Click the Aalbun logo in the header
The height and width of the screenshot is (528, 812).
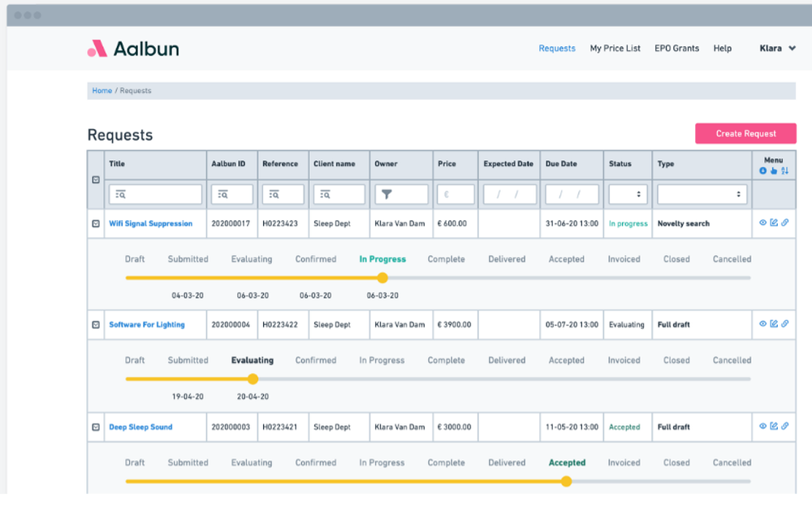132,47
